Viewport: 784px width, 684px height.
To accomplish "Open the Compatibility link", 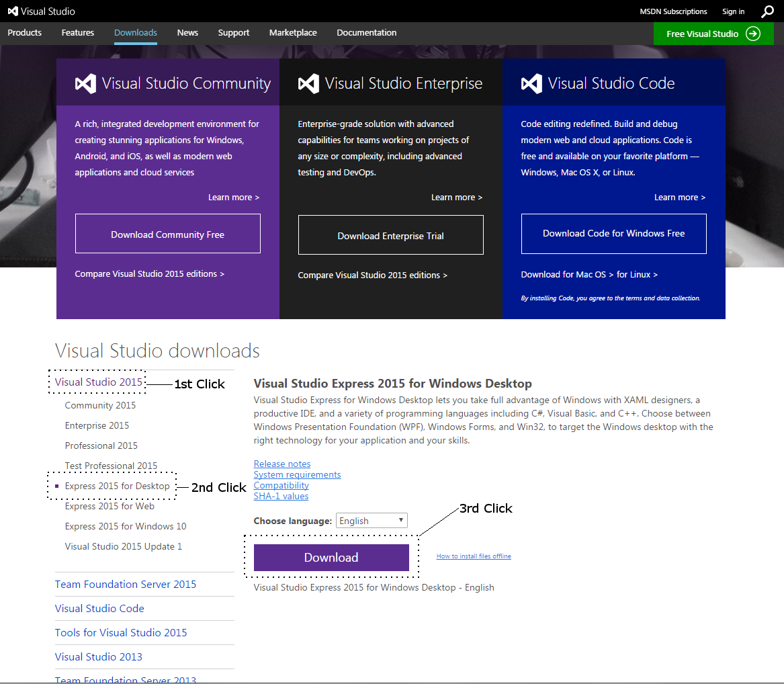I will click(281, 486).
